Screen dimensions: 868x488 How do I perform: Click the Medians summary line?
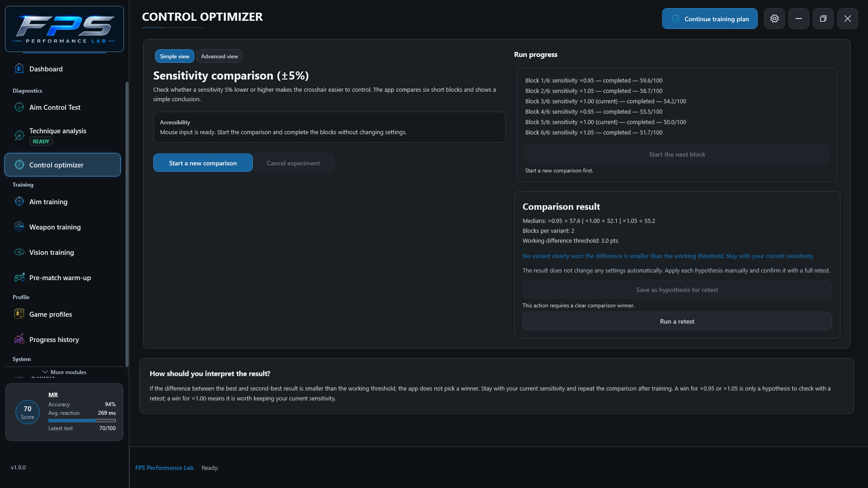(x=589, y=221)
